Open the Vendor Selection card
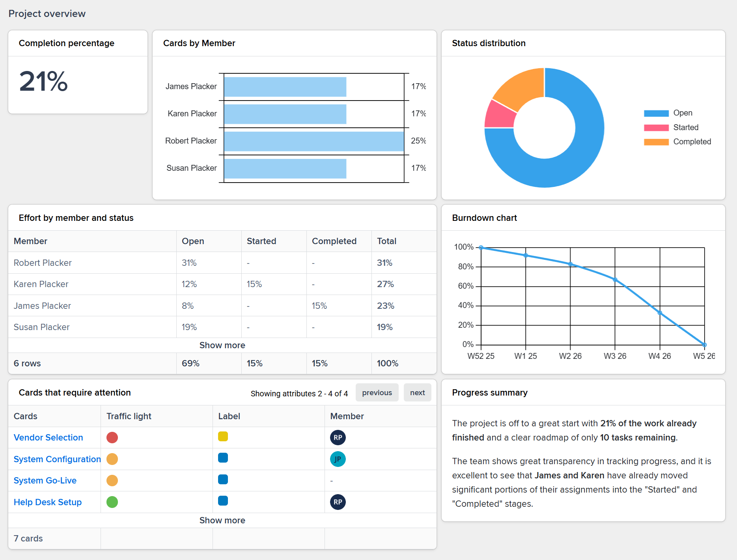The width and height of the screenshot is (737, 560). coord(48,437)
